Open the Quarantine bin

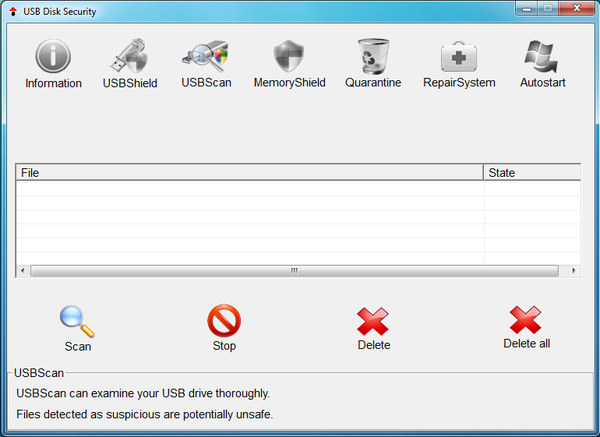373,64
